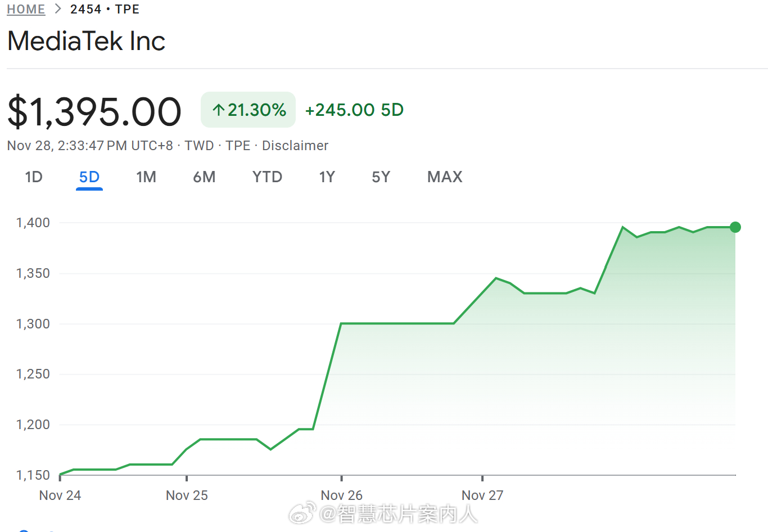Click the HOME breadcrumb link
The image size is (768, 532).
(x=26, y=10)
